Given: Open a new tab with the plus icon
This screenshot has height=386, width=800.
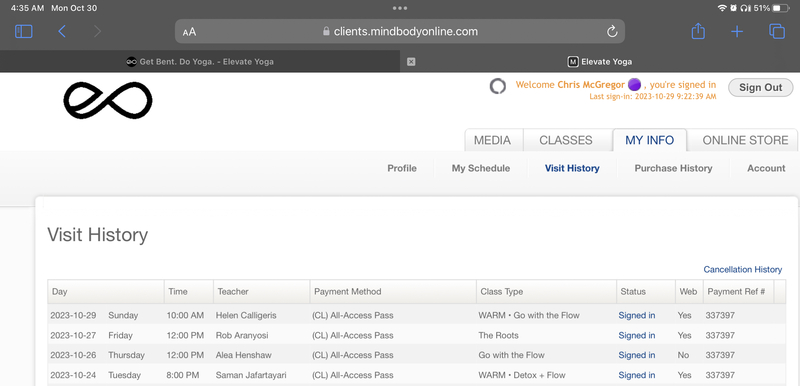Looking at the screenshot, I should [737, 32].
